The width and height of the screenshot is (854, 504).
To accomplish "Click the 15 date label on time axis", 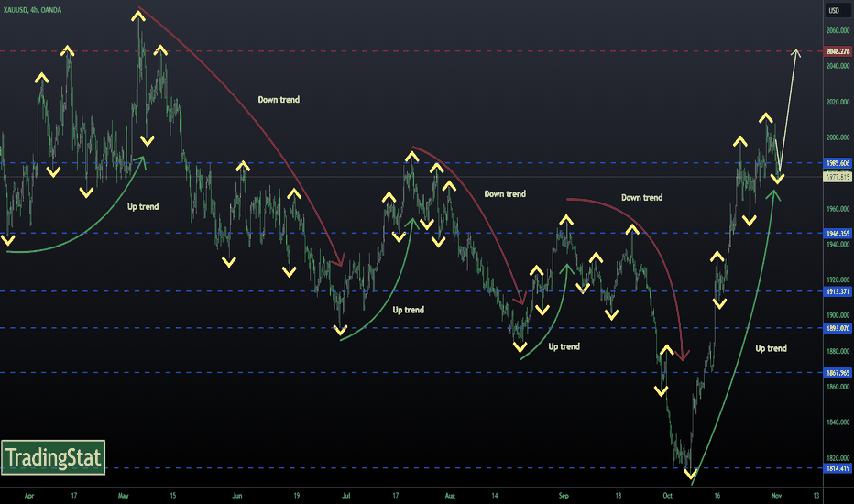I will (172, 495).
